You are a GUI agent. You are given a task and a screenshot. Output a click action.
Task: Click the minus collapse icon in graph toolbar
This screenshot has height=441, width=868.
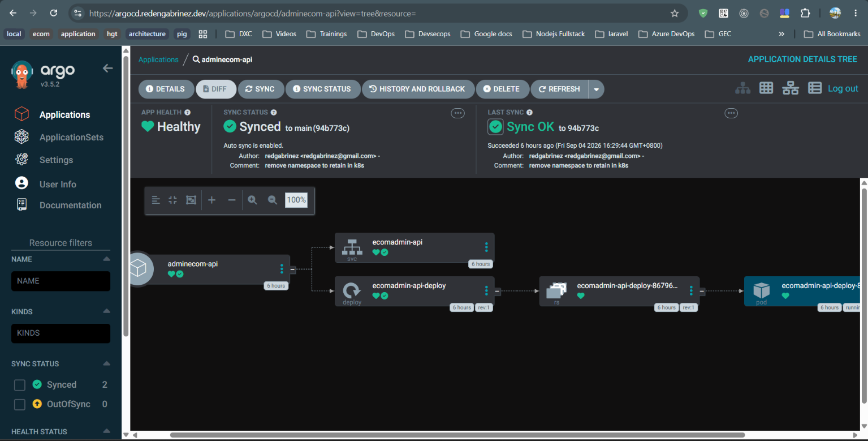[x=231, y=200]
